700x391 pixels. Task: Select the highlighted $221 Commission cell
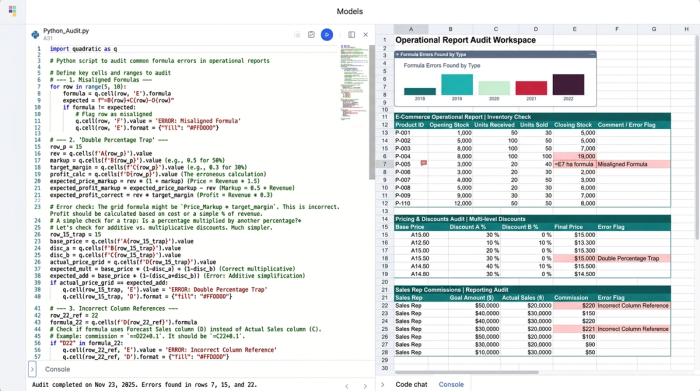point(575,329)
